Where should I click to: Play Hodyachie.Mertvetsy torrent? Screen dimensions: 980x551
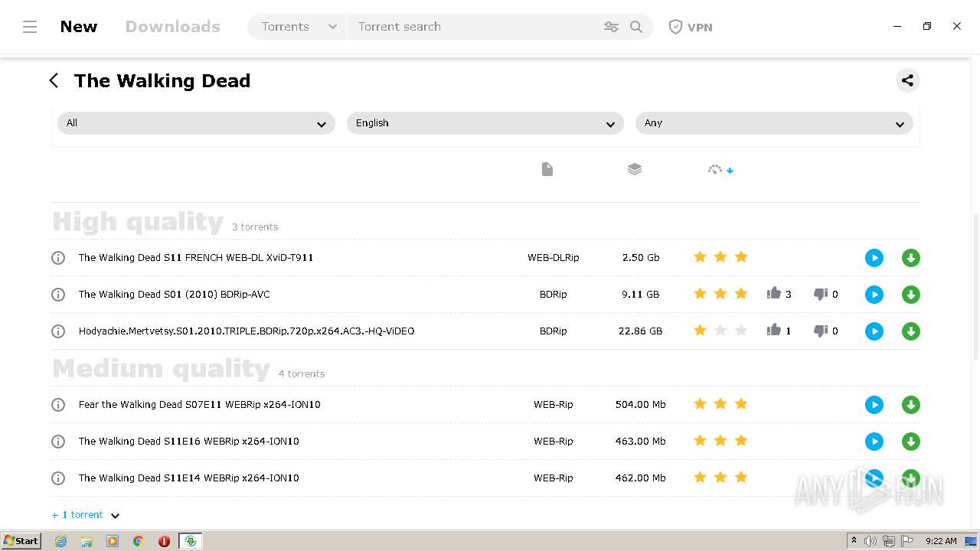pyautogui.click(x=874, y=331)
